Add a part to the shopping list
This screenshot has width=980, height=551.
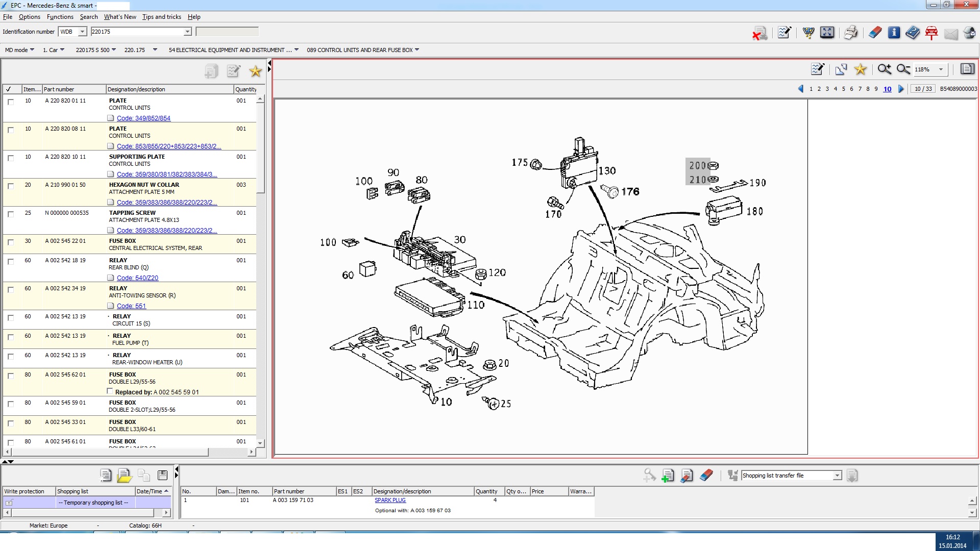668,475
